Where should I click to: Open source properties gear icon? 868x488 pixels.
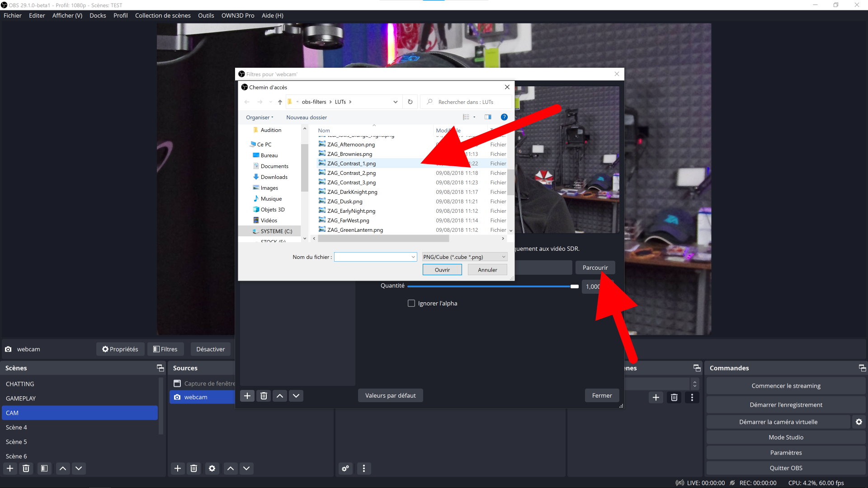coord(212,468)
